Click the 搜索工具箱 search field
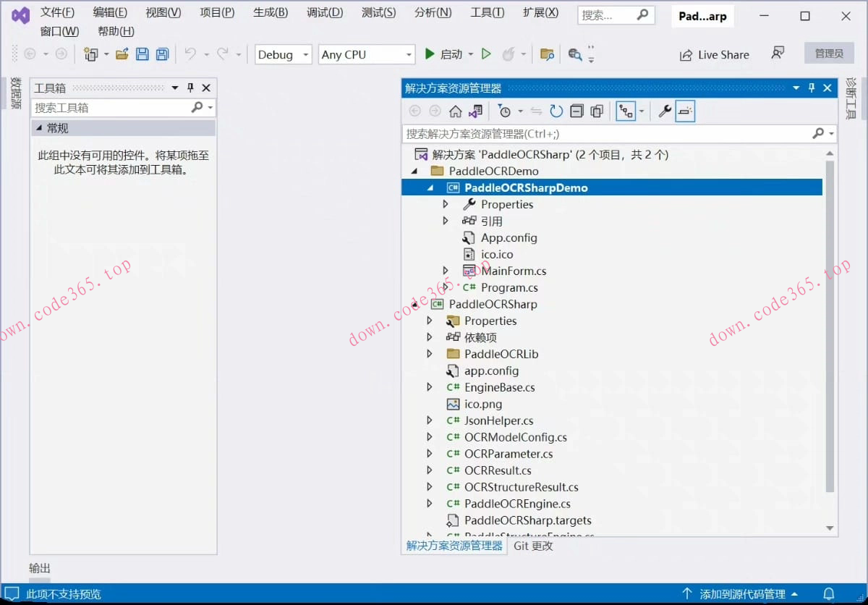 [111, 107]
